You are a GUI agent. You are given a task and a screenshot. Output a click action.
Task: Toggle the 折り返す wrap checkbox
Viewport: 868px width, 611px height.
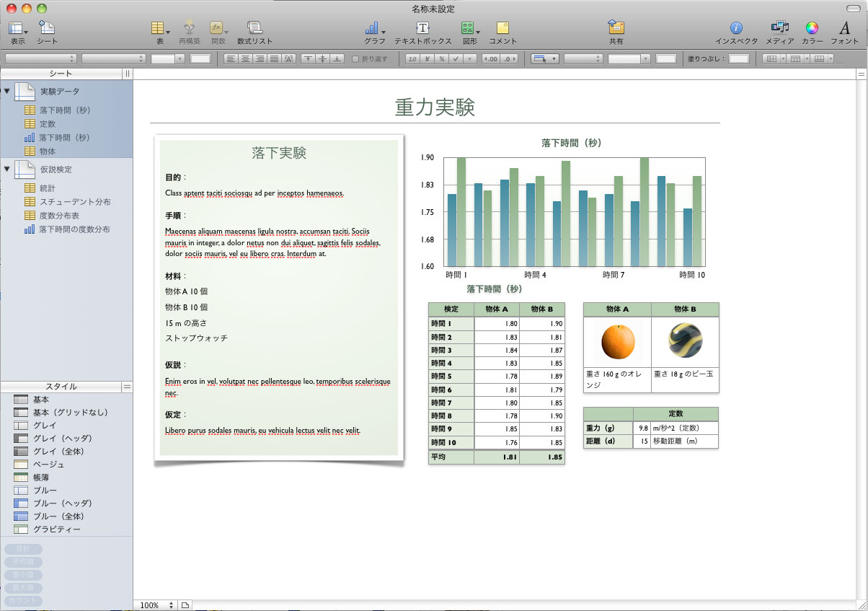[355, 58]
